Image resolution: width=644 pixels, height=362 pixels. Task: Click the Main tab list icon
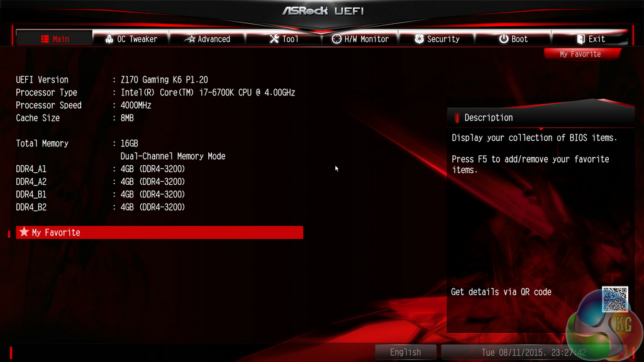pos(45,39)
